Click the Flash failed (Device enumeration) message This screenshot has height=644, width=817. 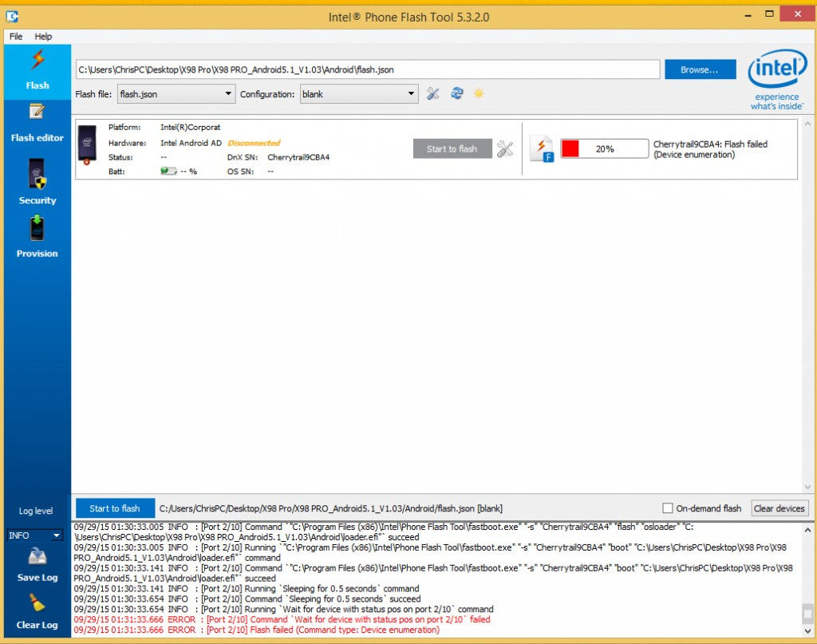tap(710, 149)
